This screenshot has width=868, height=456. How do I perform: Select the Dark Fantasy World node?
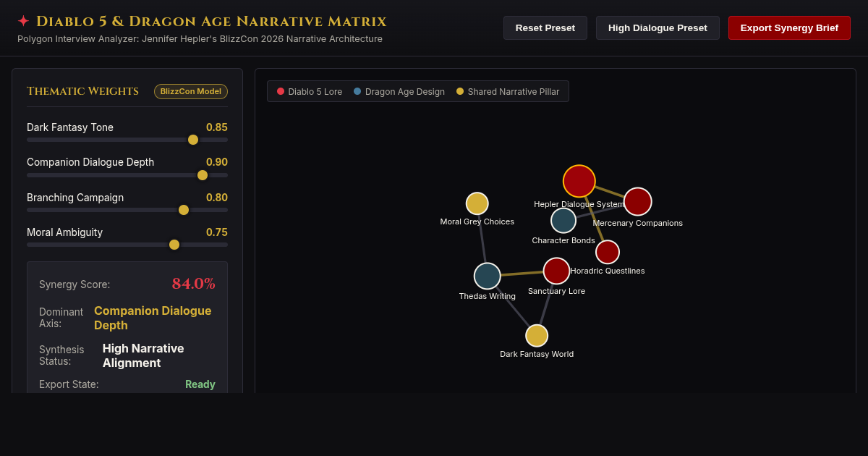[x=537, y=336]
